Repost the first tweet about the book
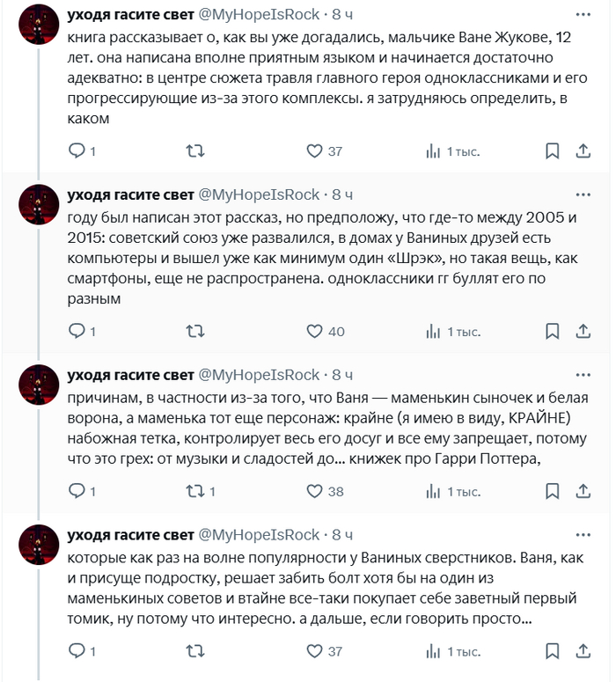 tap(195, 151)
